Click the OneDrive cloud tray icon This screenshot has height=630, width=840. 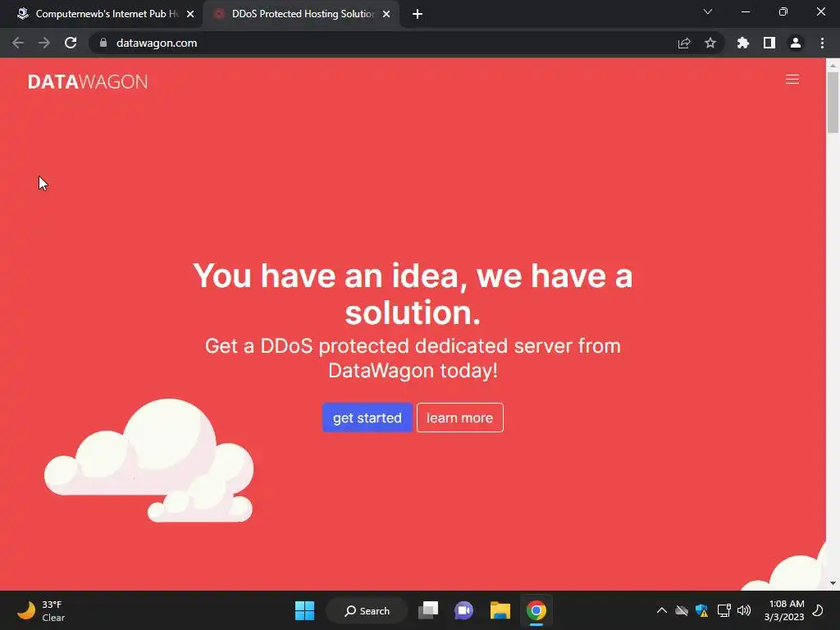point(682,610)
